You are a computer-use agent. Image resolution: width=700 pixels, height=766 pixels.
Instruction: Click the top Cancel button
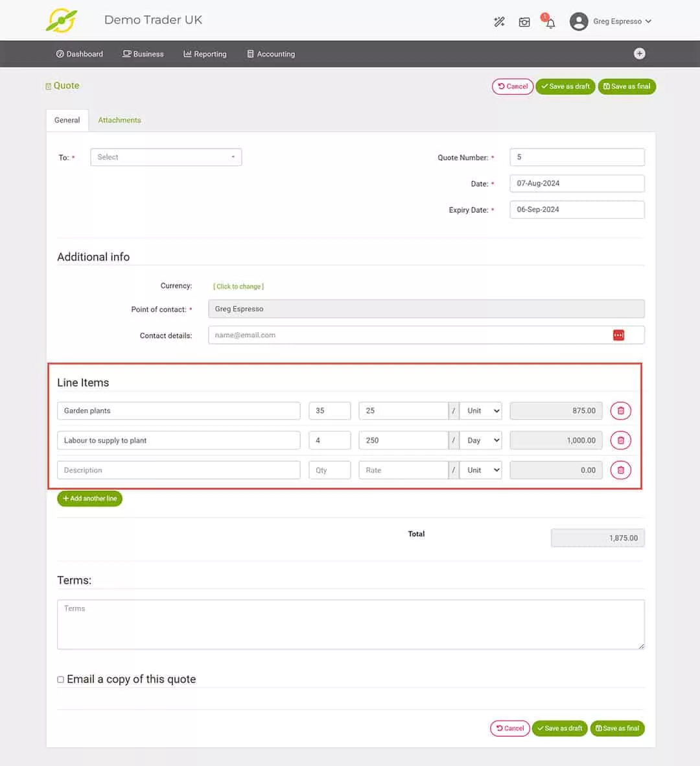click(x=513, y=86)
